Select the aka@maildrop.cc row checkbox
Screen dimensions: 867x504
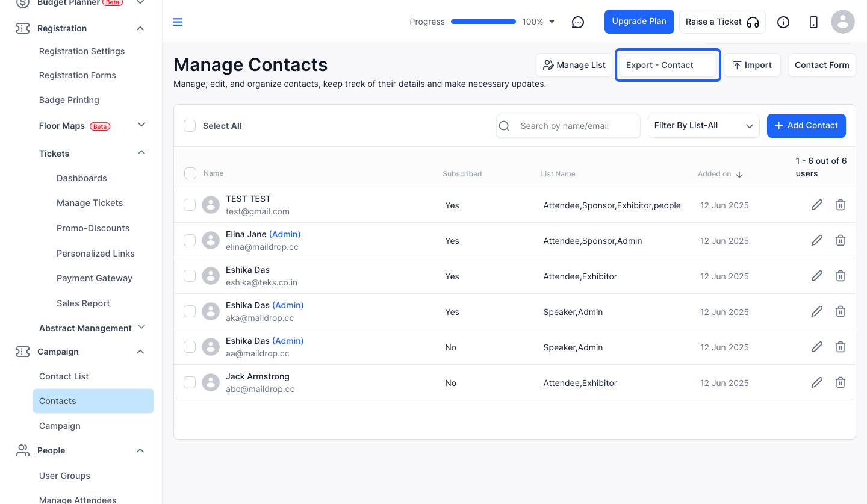tap(190, 311)
